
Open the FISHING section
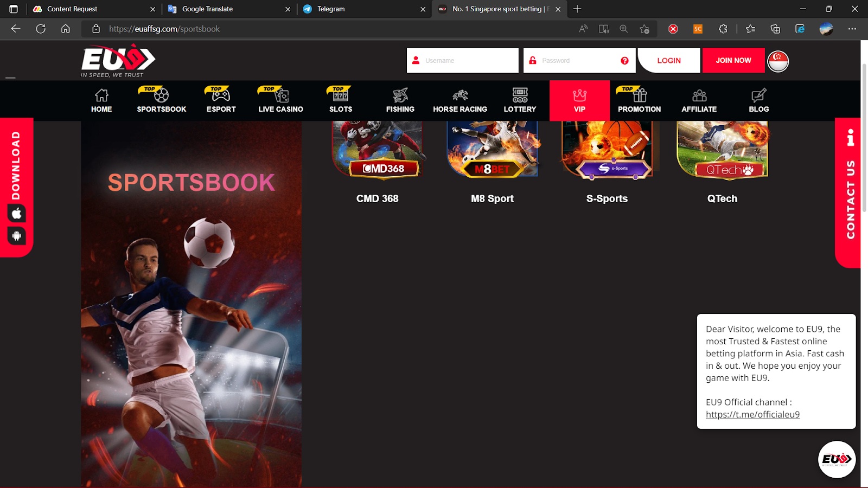point(400,101)
